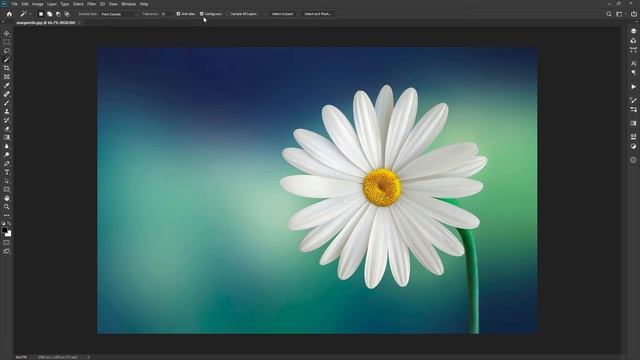Open the Properties info icon on right dock
Viewport: 640px width, 360px height.
point(633,160)
